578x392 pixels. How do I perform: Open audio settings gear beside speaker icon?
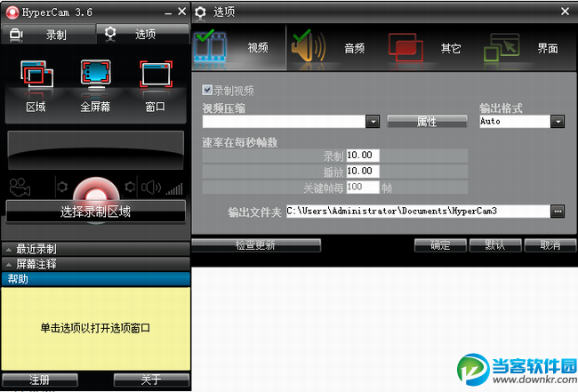[130, 187]
